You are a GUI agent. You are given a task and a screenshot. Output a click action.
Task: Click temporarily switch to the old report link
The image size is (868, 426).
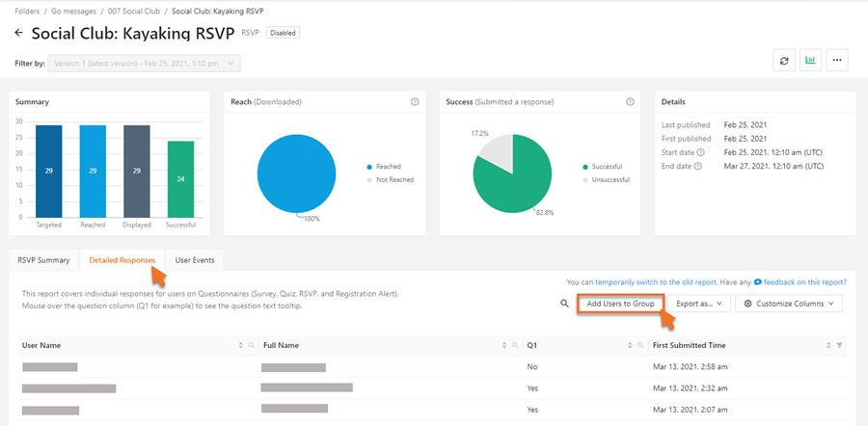(x=656, y=282)
